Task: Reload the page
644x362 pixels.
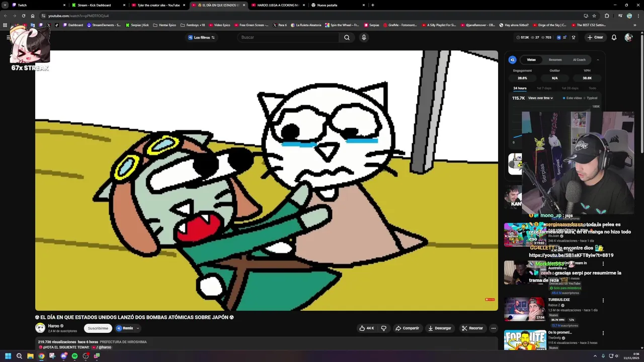Action: (24, 16)
